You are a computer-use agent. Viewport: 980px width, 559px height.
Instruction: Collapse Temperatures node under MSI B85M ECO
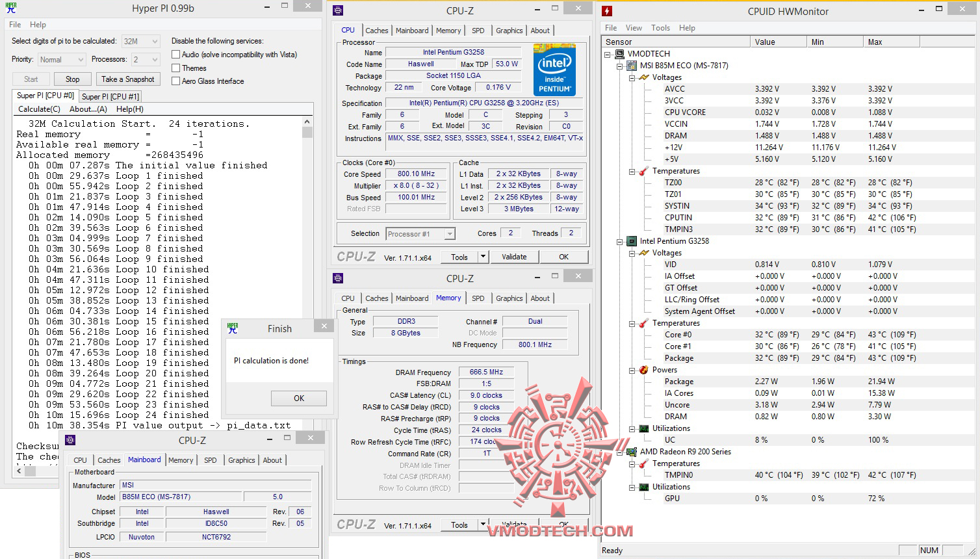pos(632,171)
